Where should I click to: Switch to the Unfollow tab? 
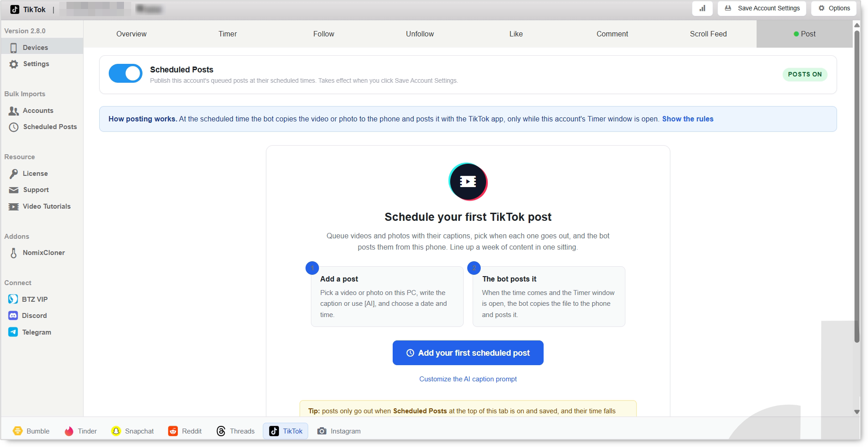(420, 34)
